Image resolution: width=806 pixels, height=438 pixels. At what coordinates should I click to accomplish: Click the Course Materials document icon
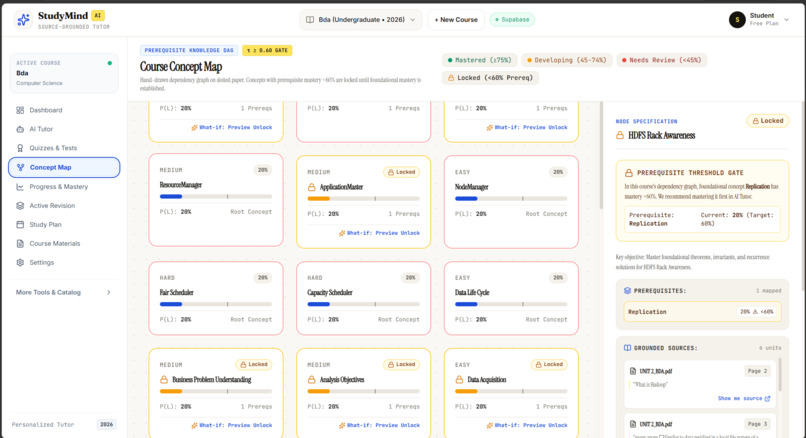point(20,244)
